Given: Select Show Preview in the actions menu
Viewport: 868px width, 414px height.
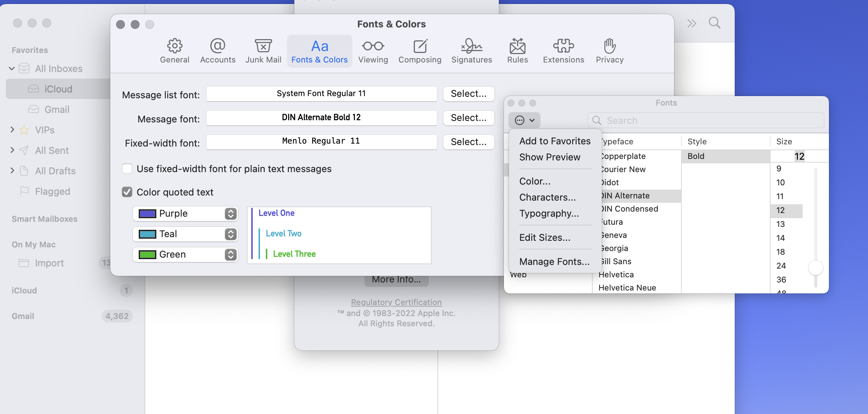Looking at the screenshot, I should (550, 157).
